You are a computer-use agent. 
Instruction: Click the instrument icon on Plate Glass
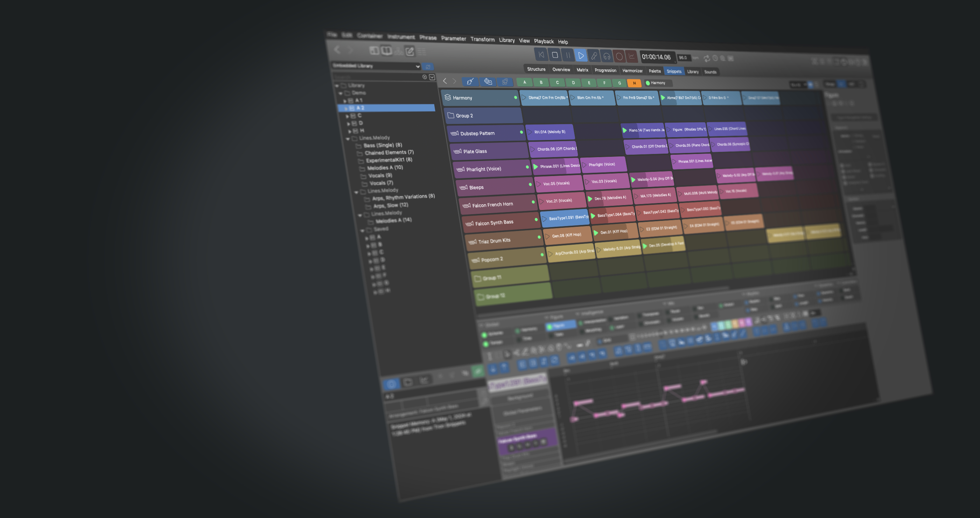point(458,151)
